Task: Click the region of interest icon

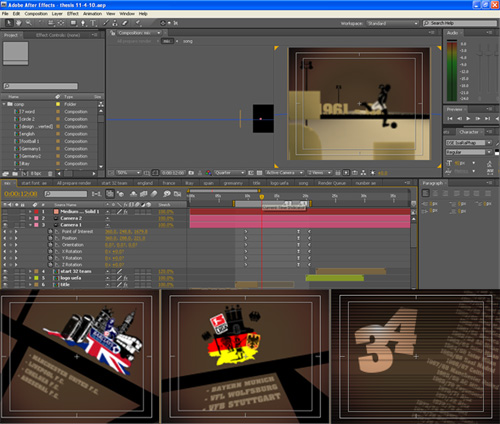Action: coord(251,173)
